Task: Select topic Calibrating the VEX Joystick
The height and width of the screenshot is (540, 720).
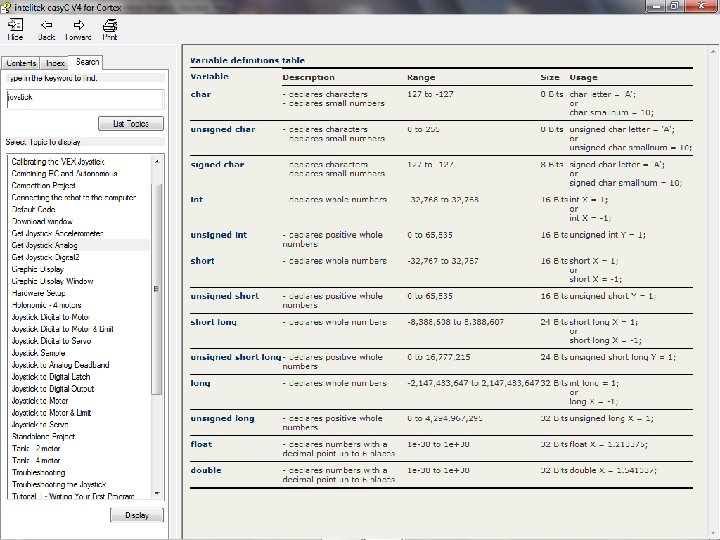Action: point(58,162)
